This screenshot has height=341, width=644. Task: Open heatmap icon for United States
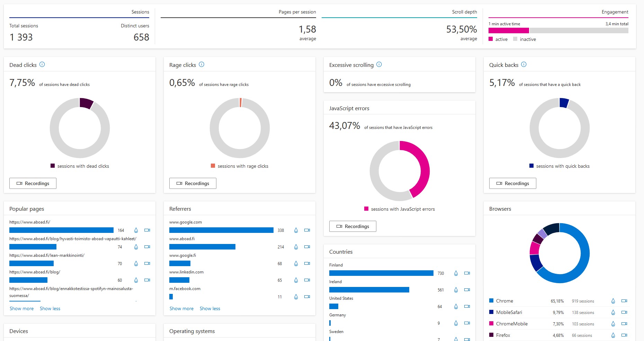click(x=456, y=306)
